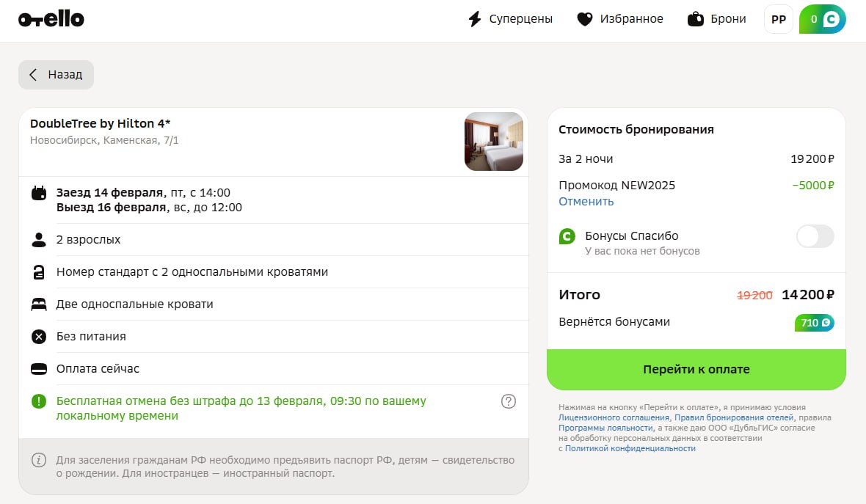Cancel promo code via Отменить link

pyautogui.click(x=586, y=201)
